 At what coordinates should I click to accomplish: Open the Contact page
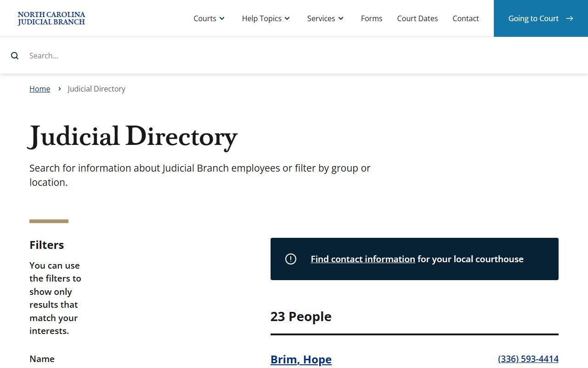tap(466, 18)
